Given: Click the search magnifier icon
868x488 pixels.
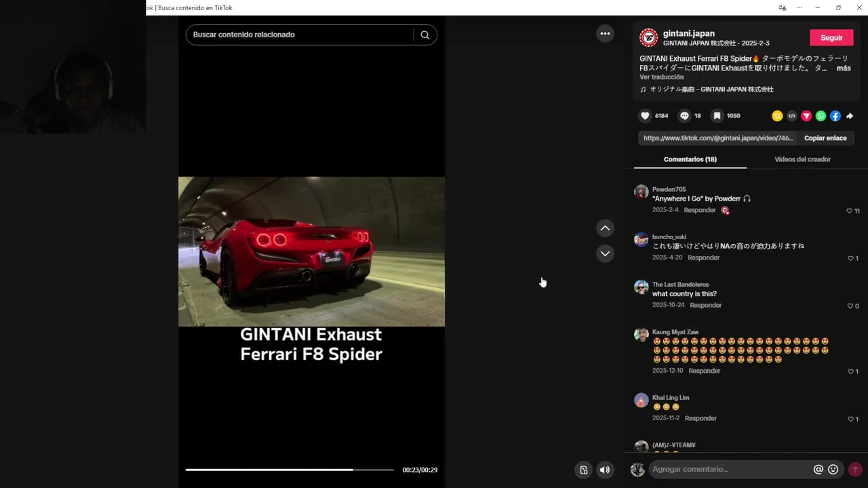Looking at the screenshot, I should tap(425, 35).
